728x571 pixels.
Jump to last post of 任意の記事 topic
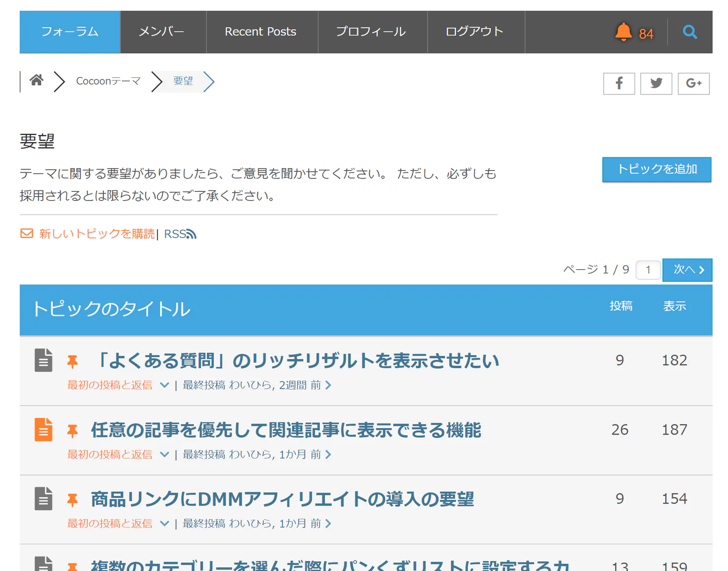(328, 454)
